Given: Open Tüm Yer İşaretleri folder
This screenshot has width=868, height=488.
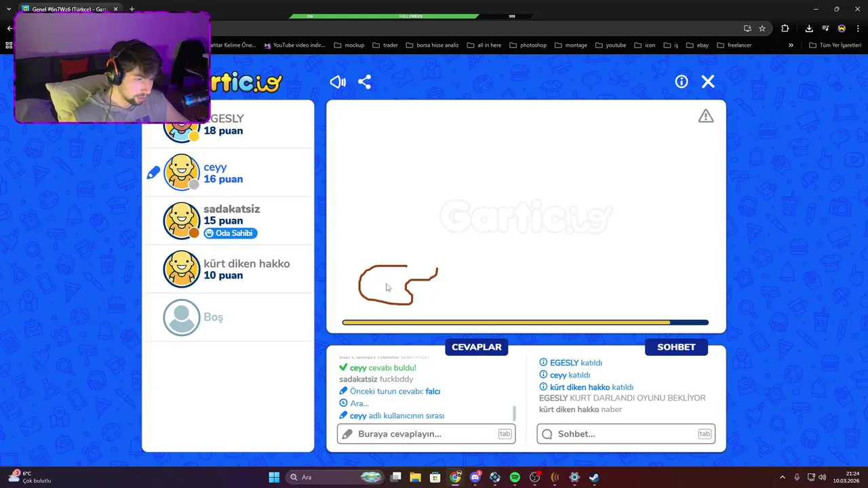Looking at the screenshot, I should 835,45.
